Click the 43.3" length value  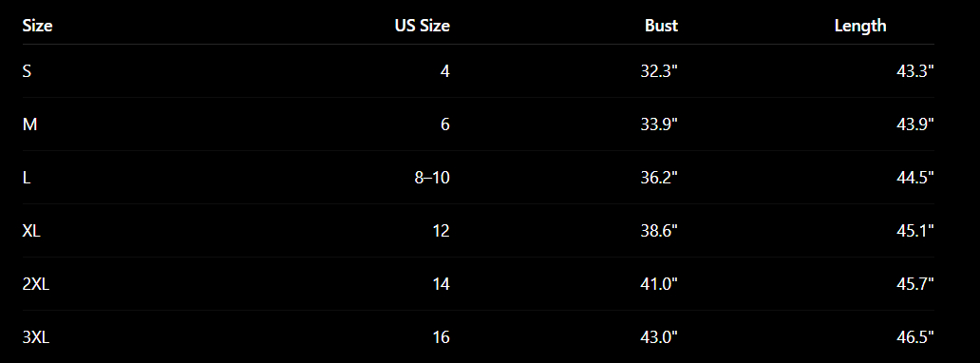click(x=915, y=71)
